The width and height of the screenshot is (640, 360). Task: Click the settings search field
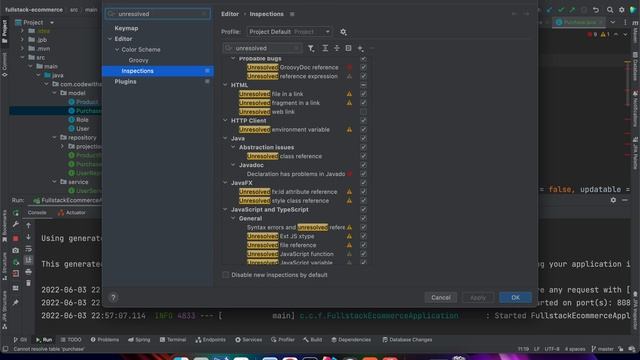[158, 14]
